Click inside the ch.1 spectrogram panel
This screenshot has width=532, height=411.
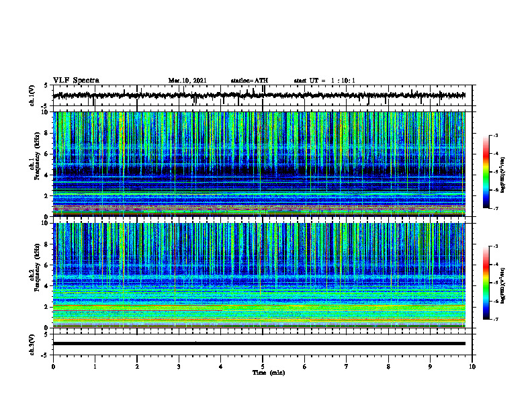pyautogui.click(x=259, y=164)
